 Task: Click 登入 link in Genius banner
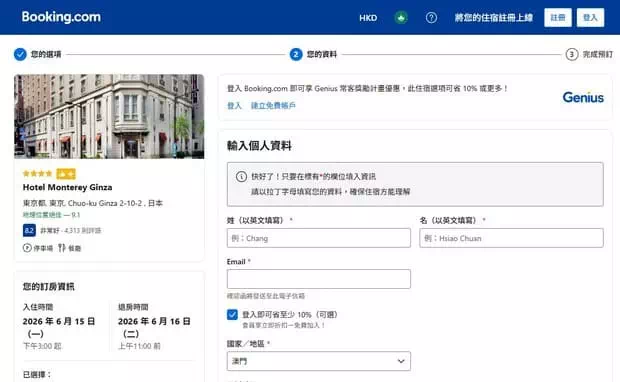pos(234,106)
